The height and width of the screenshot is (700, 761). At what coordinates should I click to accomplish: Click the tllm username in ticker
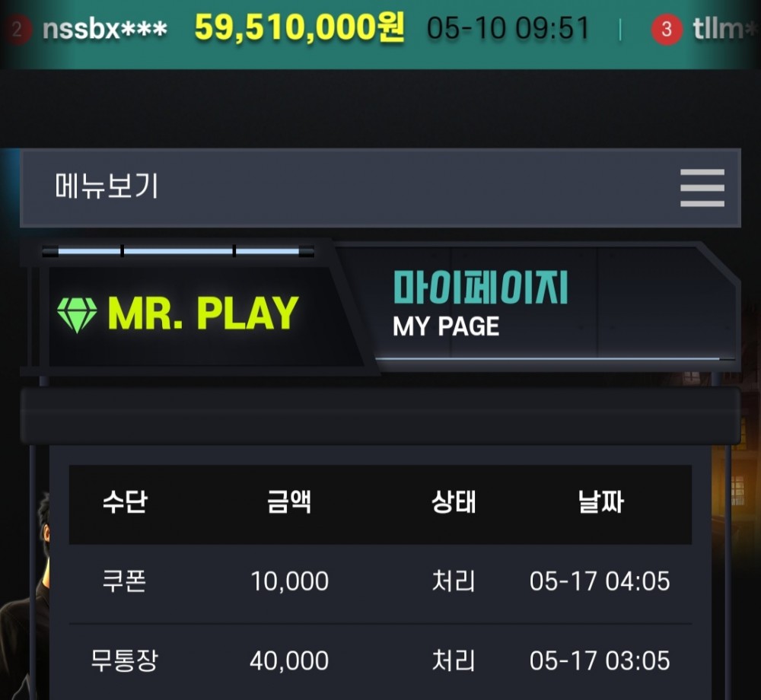[x=725, y=29]
